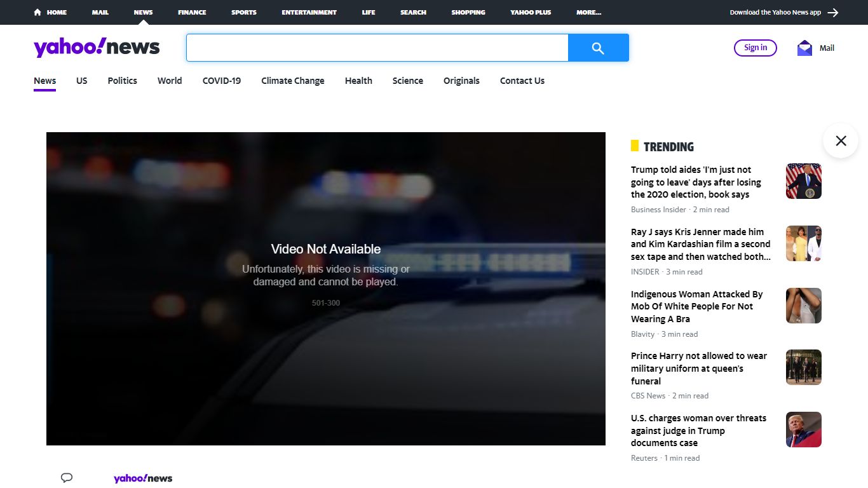The width and height of the screenshot is (868, 488).
Task: Click the 'Video Not Available' message
Action: coord(326,249)
